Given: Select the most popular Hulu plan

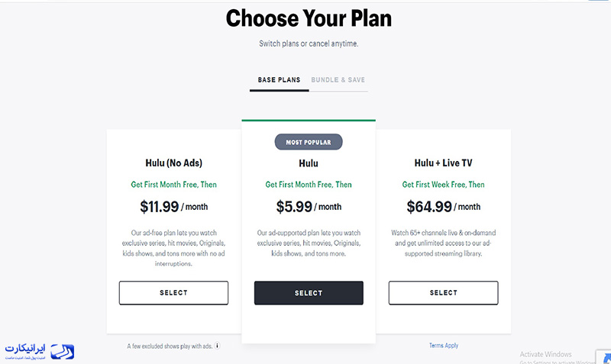Looking at the screenshot, I should coord(309,293).
